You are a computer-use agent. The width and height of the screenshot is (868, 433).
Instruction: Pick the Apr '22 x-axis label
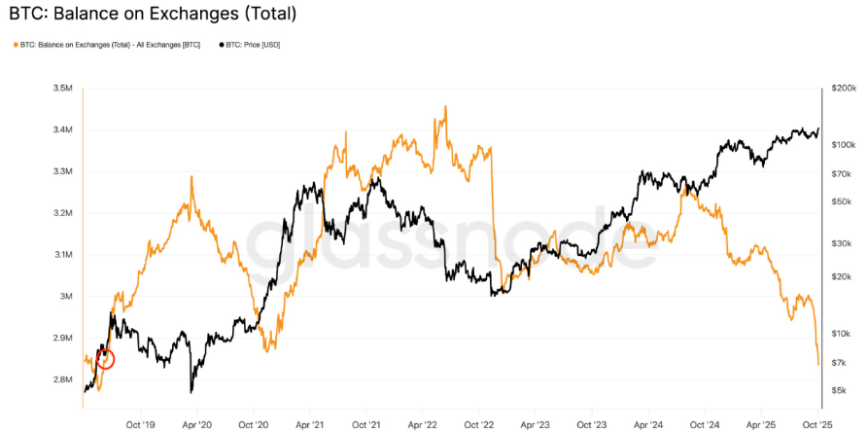423,425
